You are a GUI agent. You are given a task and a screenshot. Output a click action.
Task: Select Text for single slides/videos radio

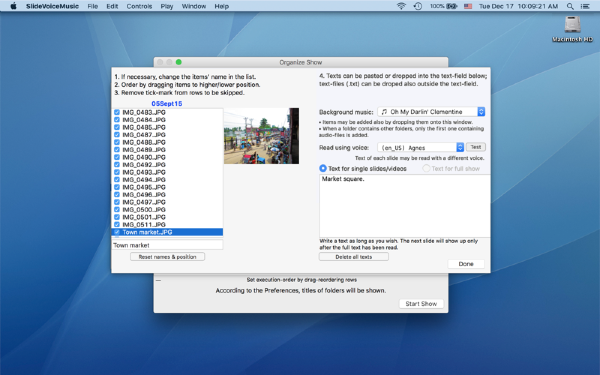click(x=323, y=168)
